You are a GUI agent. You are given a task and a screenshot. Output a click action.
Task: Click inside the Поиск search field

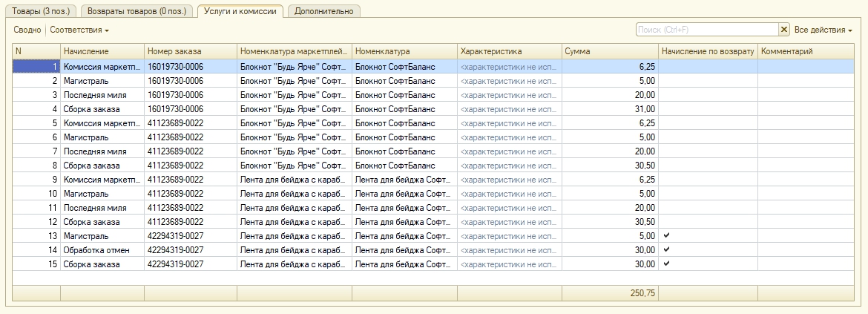point(706,30)
